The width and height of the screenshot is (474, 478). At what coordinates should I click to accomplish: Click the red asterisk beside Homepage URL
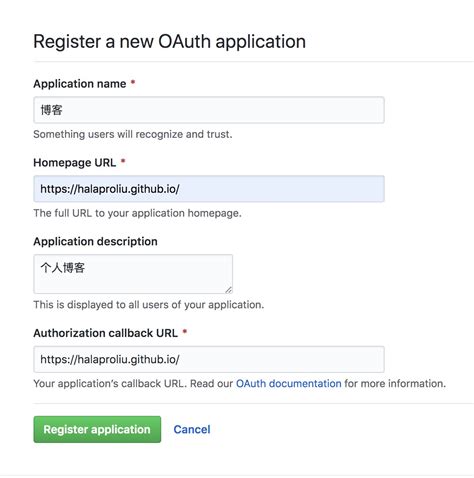123,161
